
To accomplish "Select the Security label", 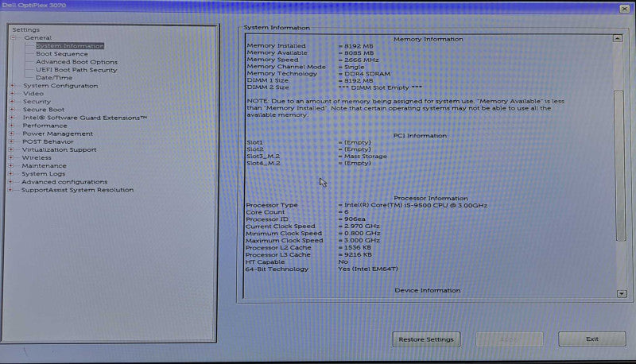I will pyautogui.click(x=37, y=102).
